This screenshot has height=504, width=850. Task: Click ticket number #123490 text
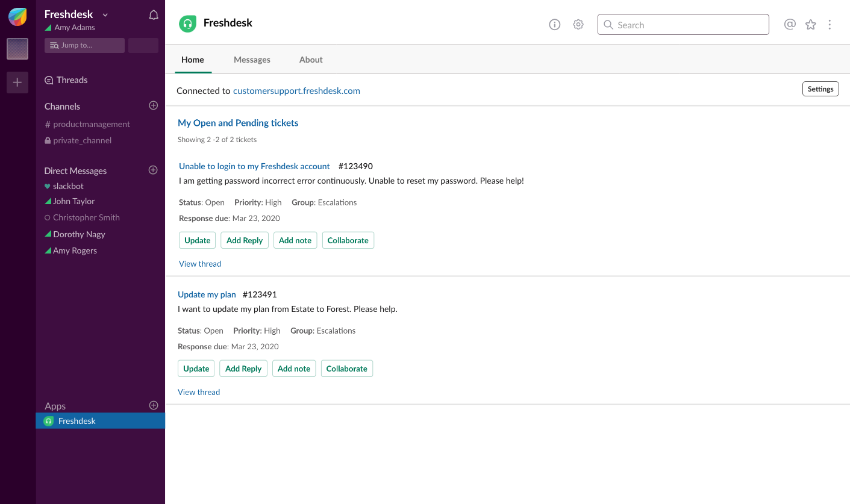[x=355, y=166]
